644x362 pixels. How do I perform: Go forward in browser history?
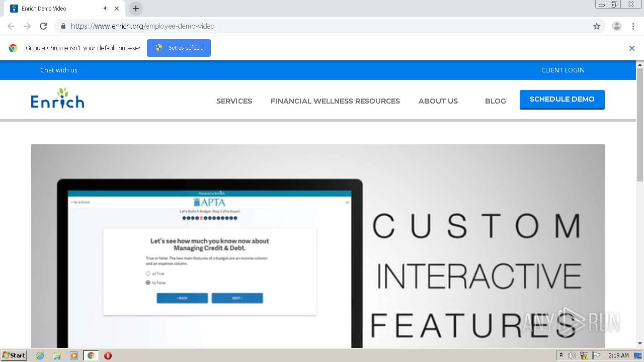tap(27, 26)
